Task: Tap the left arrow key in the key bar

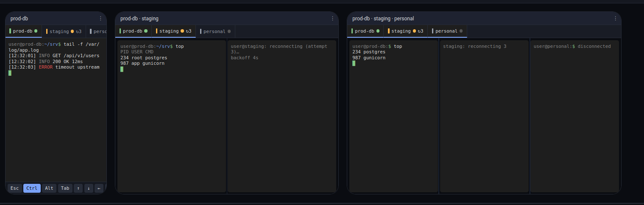Action: click(x=99, y=188)
